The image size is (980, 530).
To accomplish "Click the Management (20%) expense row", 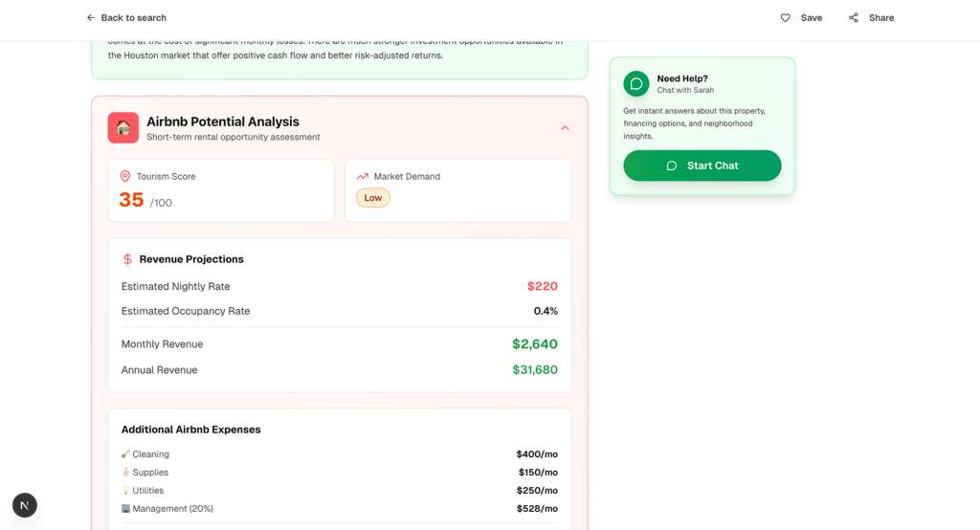I will [339, 509].
